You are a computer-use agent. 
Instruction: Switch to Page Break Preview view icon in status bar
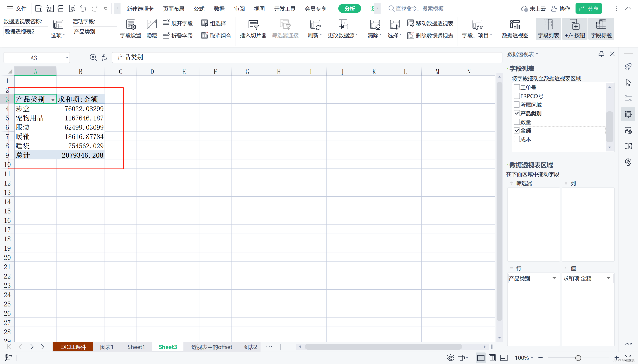tap(504, 358)
